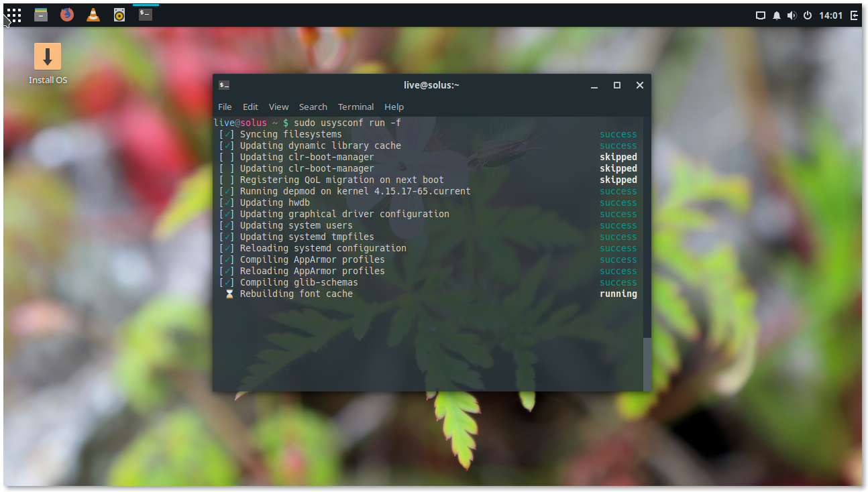
Task: Click 'Registering QoL migration on next boot'
Action: coord(342,180)
